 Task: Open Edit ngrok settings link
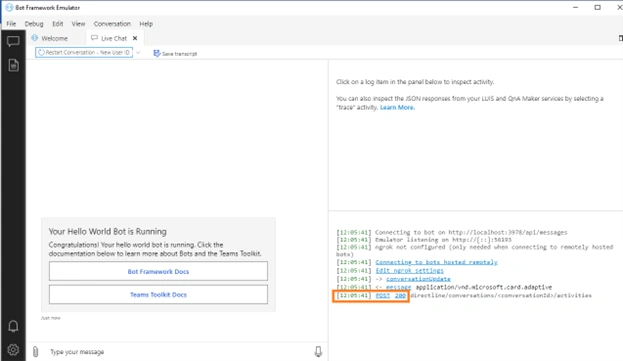(409, 270)
